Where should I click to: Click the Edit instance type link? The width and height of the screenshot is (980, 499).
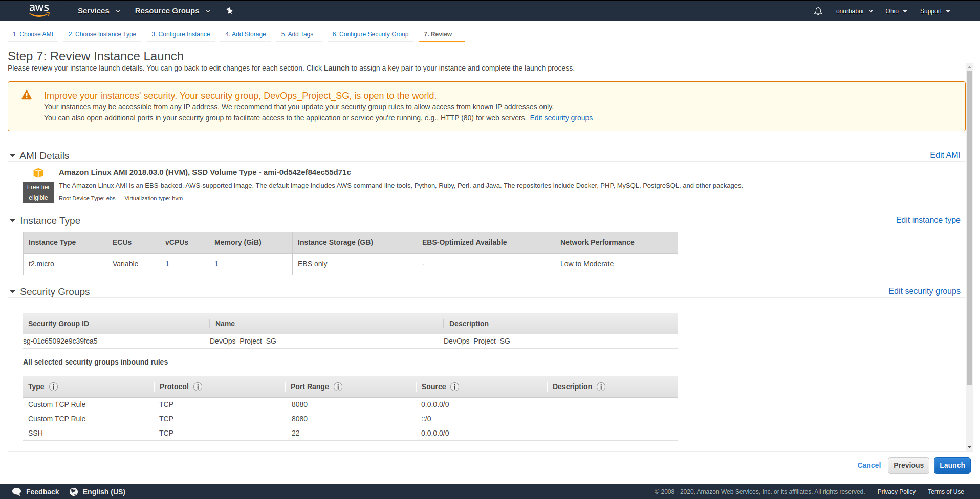pyautogui.click(x=928, y=220)
